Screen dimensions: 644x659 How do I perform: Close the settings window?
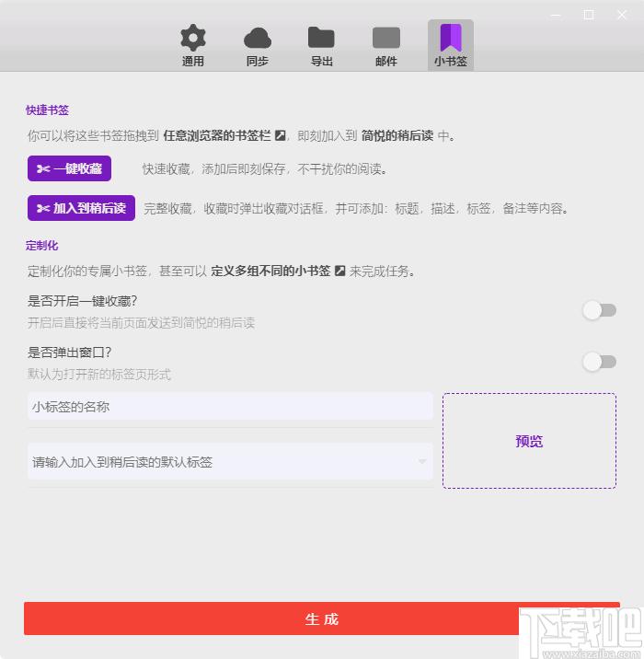coord(622,15)
